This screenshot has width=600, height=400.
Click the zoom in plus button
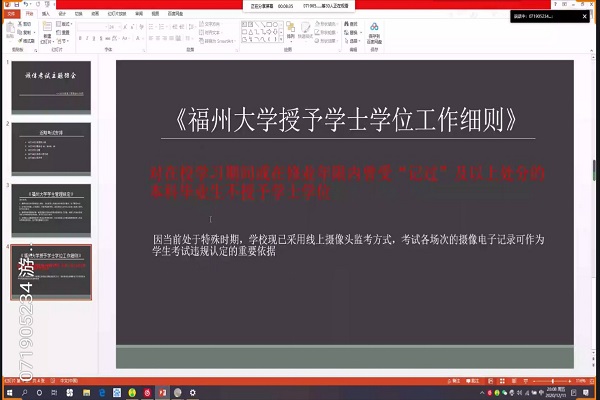point(570,381)
